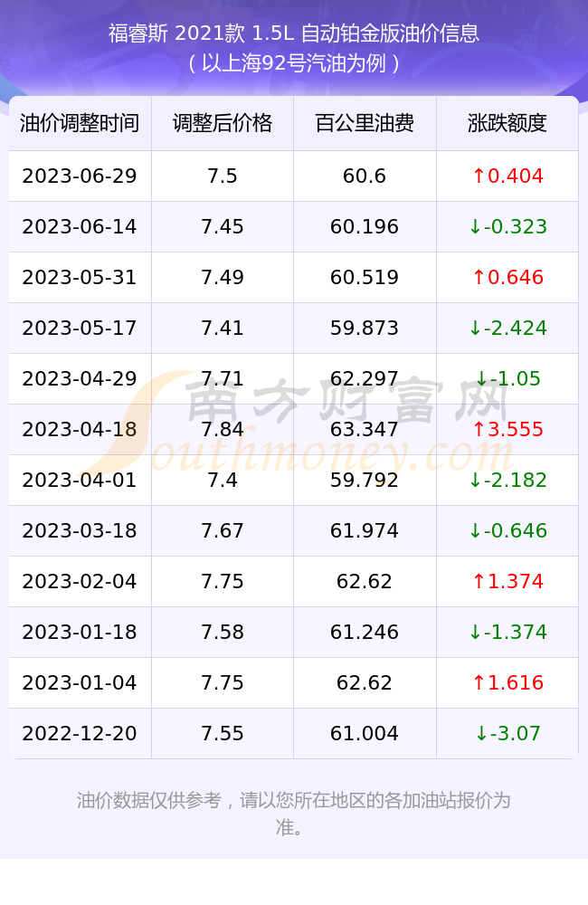Click the green down arrow beside -2.182
588x905 pixels.
(475, 481)
